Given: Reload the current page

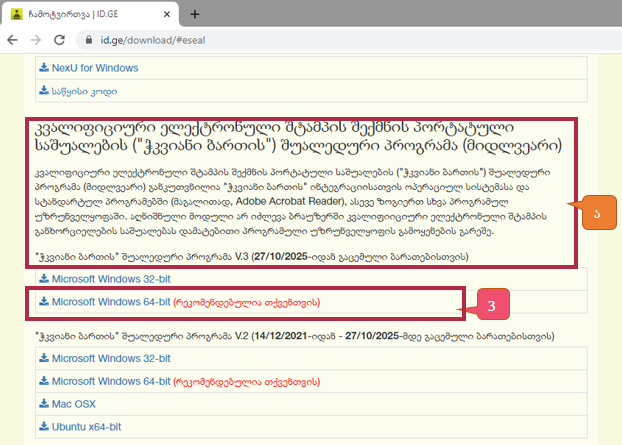Looking at the screenshot, I should click(x=62, y=41).
